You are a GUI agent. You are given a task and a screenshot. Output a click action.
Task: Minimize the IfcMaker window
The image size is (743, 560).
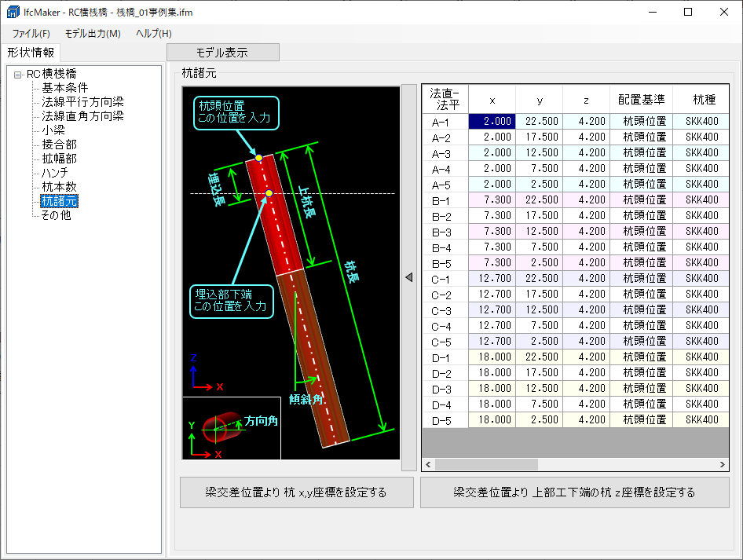653,12
